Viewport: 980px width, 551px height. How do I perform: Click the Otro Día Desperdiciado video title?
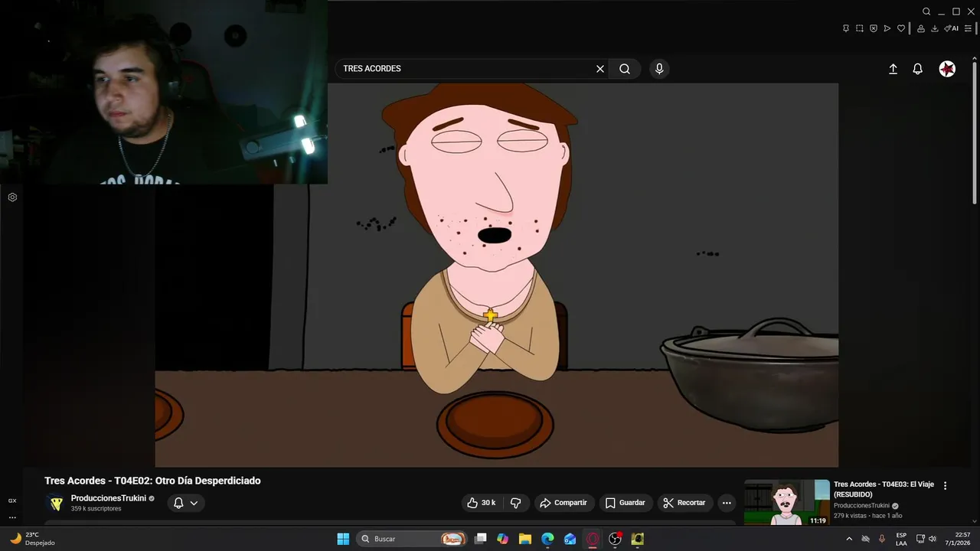point(152,481)
